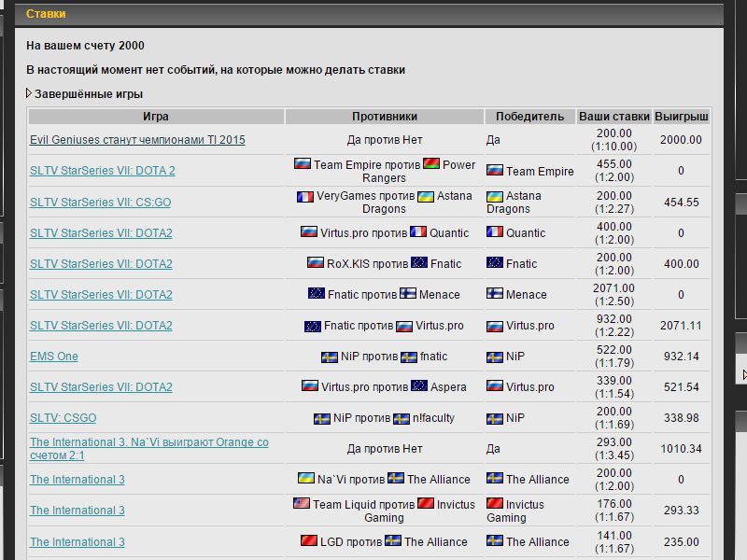
Task: Open SLTV StarSeries VII: DOTA 2 link
Action: tap(103, 171)
